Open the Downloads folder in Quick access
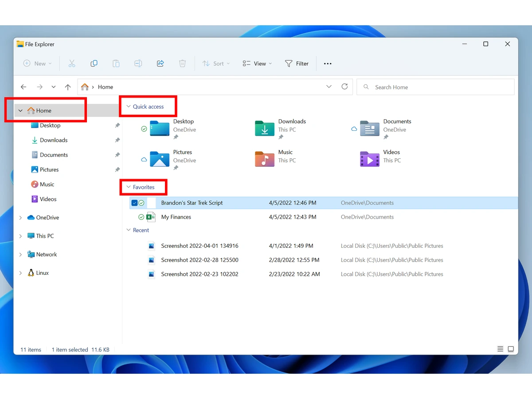 (265, 129)
